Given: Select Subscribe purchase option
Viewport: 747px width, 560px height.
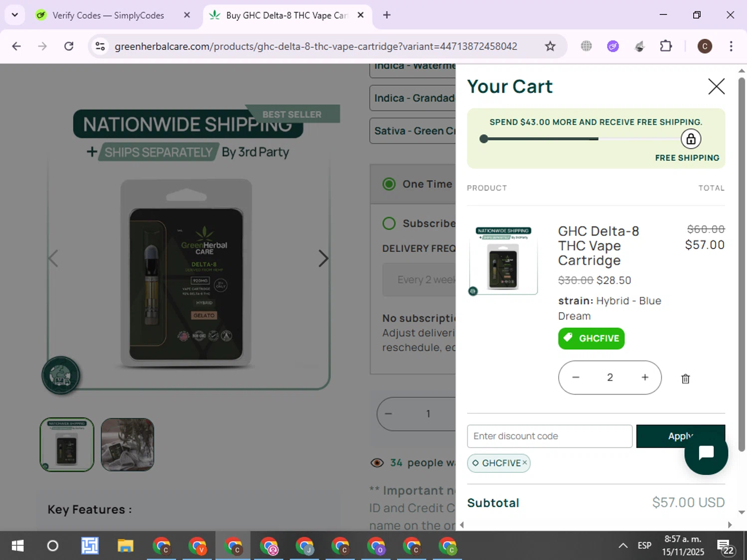Looking at the screenshot, I should click(x=389, y=224).
